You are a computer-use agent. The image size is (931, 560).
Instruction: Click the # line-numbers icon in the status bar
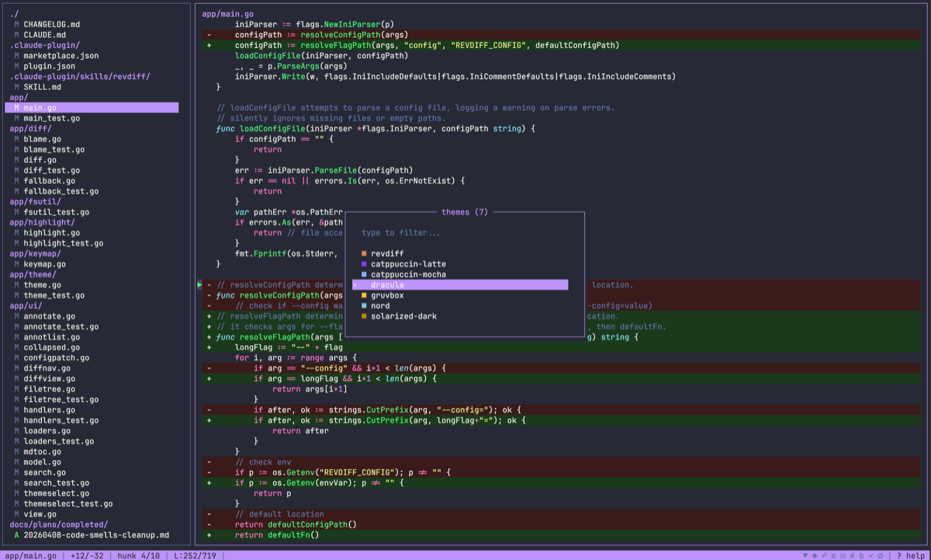[x=852, y=555]
